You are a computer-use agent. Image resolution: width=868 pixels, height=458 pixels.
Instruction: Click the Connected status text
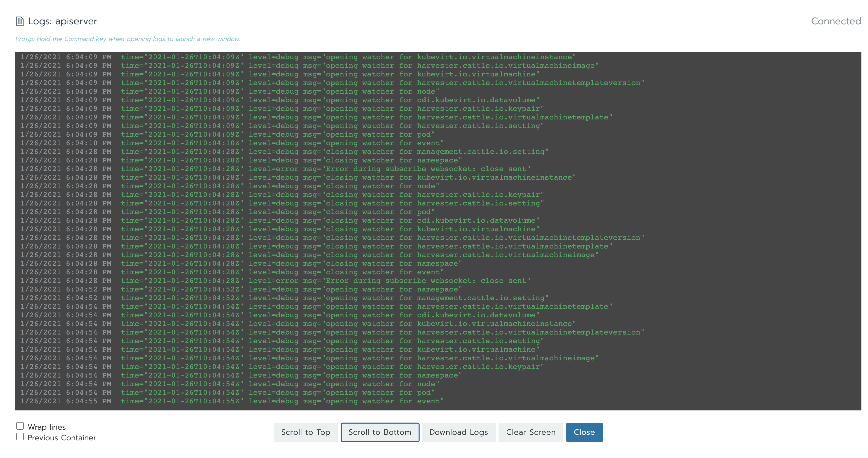click(x=836, y=21)
